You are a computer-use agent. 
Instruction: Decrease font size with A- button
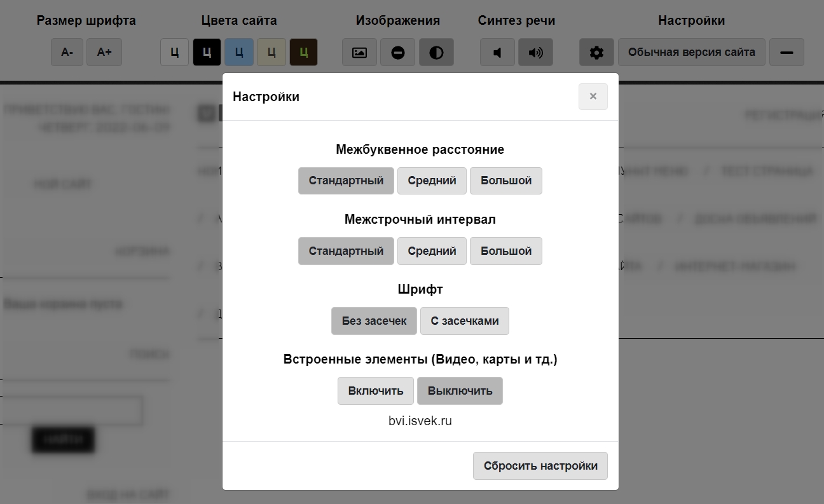(x=67, y=52)
